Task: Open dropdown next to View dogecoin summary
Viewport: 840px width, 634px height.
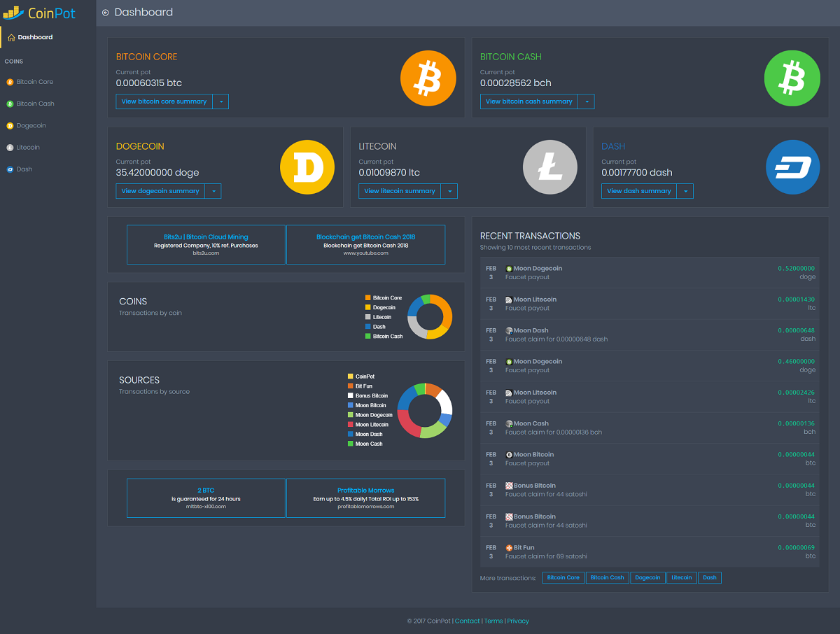Action: coord(213,191)
